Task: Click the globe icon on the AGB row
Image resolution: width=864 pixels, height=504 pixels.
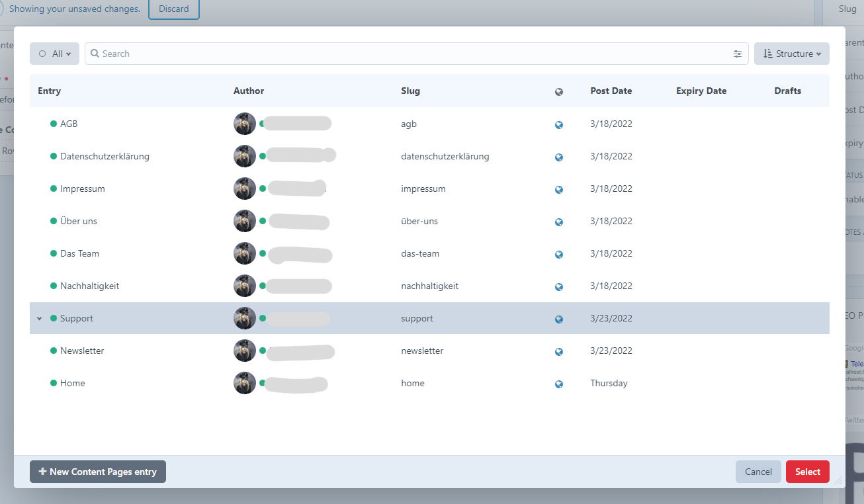Action: pyautogui.click(x=559, y=124)
